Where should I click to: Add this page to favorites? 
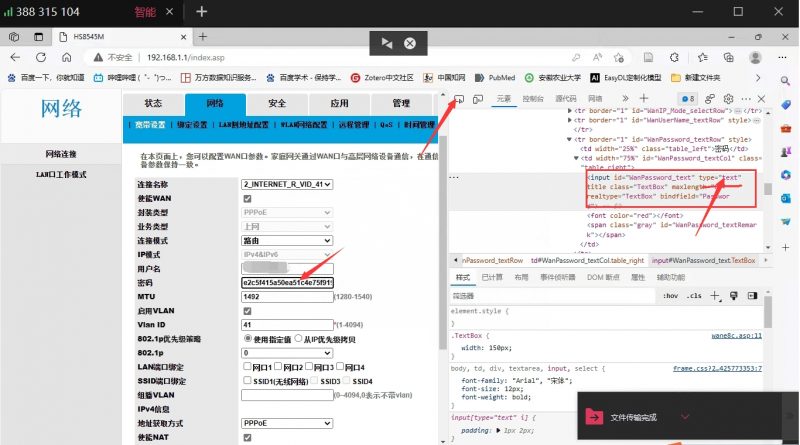click(x=619, y=57)
